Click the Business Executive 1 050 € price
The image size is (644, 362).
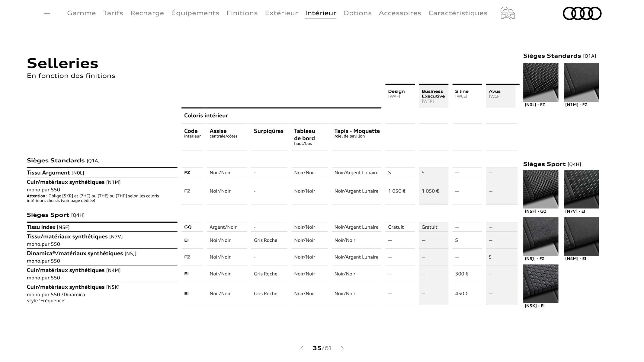[430, 191]
